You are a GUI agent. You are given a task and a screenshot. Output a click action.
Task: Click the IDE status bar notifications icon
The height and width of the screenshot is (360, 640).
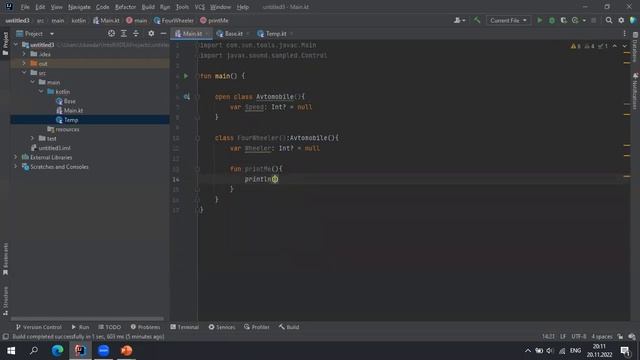[x=632, y=337]
